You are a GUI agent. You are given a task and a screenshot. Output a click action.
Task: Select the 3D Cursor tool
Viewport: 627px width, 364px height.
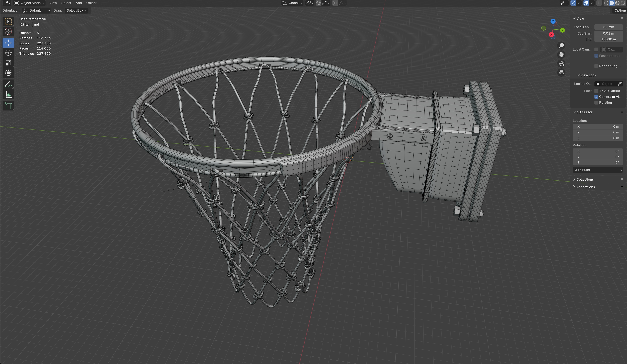tap(8, 32)
